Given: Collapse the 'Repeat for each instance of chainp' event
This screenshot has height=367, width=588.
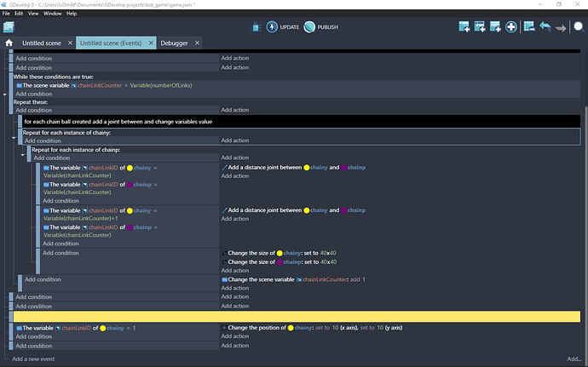Looking at the screenshot, I should (23, 154).
